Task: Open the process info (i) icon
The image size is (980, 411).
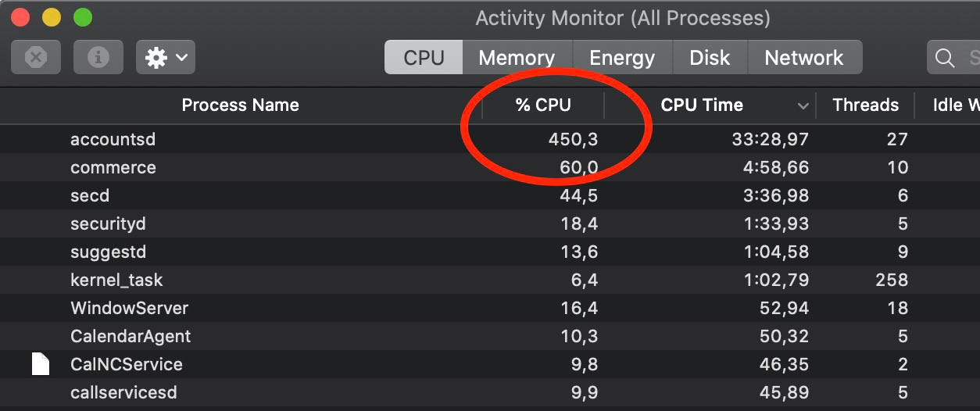Action: point(98,57)
